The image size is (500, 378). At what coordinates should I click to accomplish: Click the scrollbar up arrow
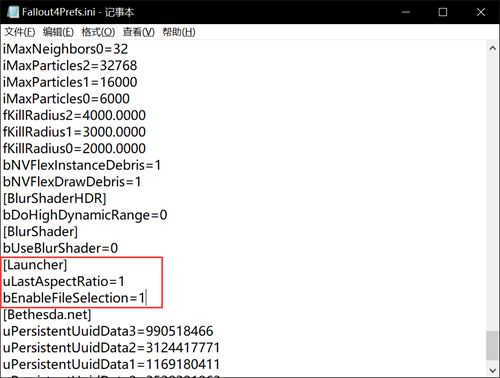coord(492,48)
